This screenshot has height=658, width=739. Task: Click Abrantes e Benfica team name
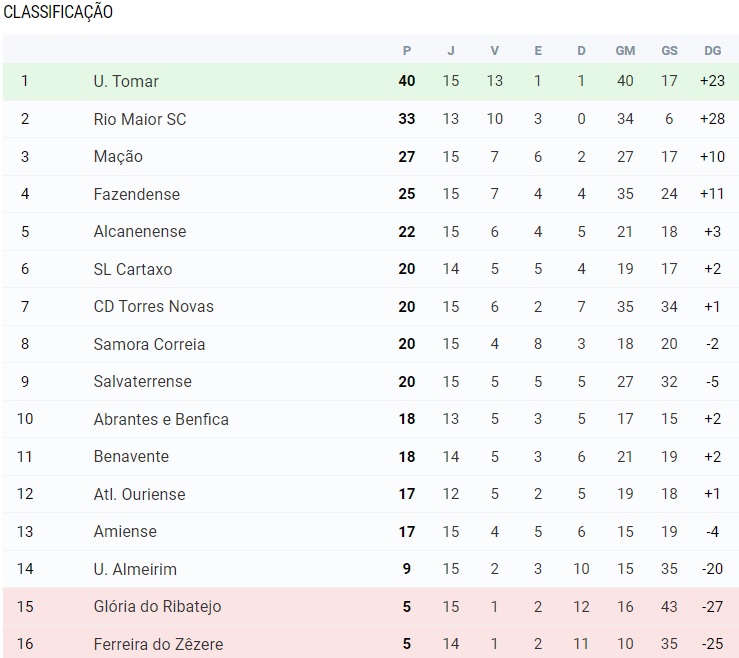point(161,419)
